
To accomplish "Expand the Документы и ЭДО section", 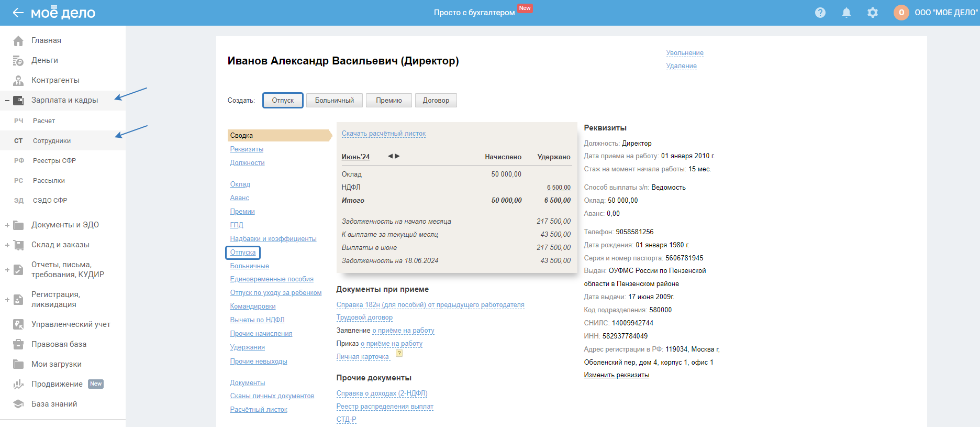I will pos(7,225).
